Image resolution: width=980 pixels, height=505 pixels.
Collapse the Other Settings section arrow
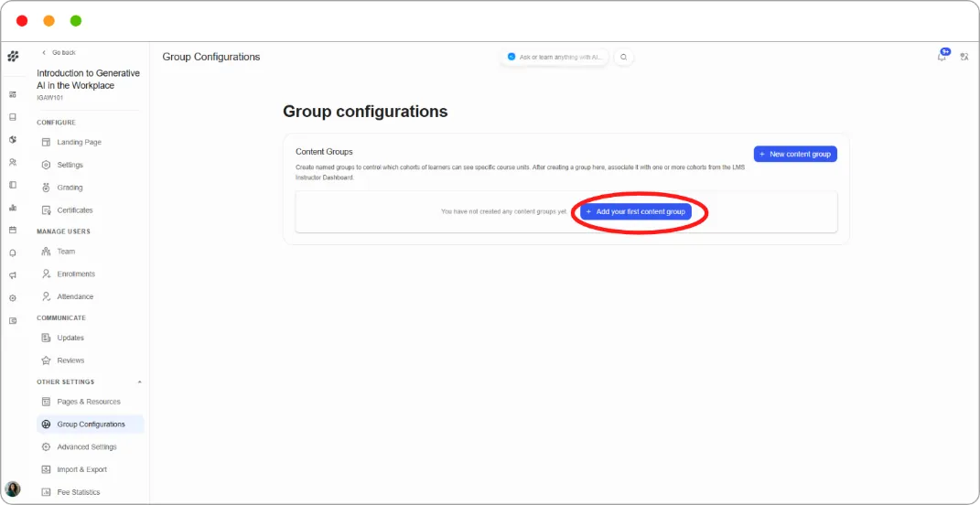139,381
